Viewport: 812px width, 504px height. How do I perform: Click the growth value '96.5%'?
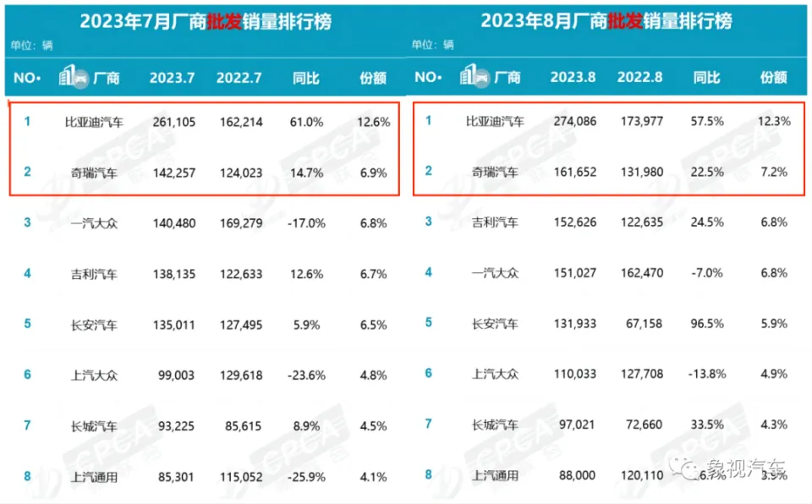[x=707, y=324]
